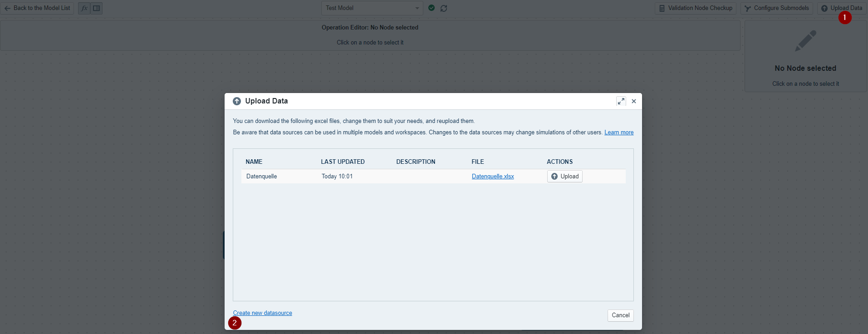
Task: Select the Datenquelle row name
Action: [261, 177]
